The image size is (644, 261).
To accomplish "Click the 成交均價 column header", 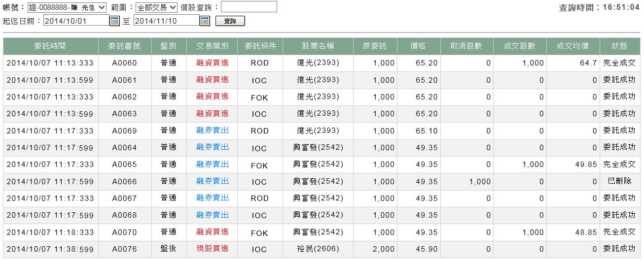I will pyautogui.click(x=572, y=46).
